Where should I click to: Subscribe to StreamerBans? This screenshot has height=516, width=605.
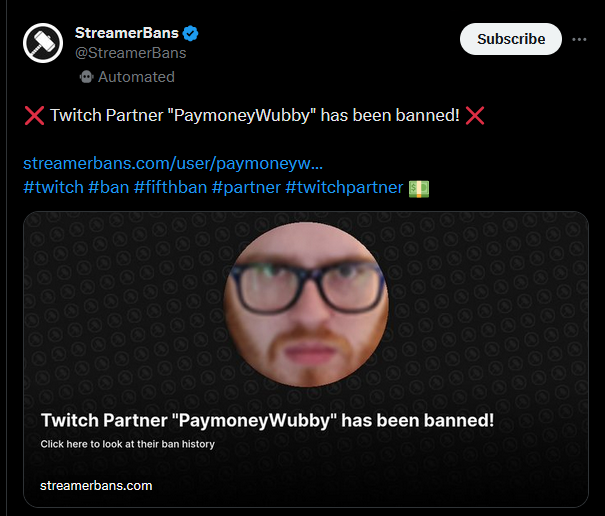coord(511,39)
